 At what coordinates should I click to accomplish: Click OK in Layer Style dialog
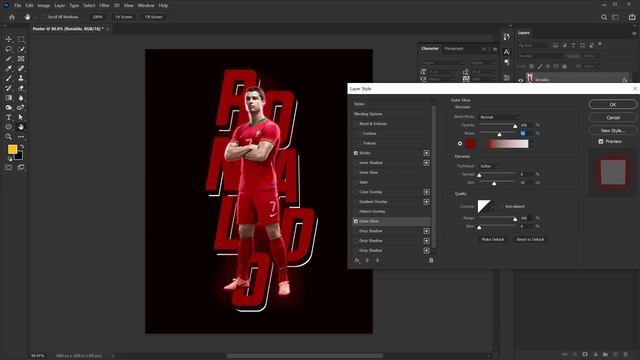(x=613, y=104)
